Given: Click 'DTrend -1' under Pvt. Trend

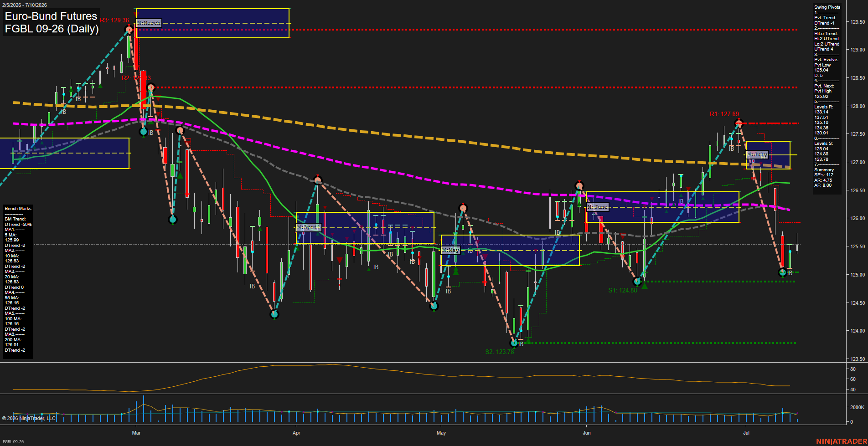Looking at the screenshot, I should [x=825, y=23].
